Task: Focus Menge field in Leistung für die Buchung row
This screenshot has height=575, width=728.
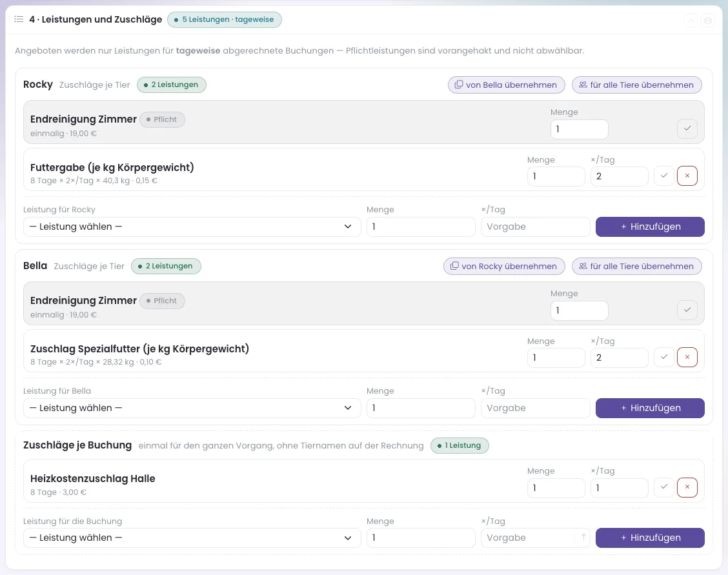Action: (421, 538)
